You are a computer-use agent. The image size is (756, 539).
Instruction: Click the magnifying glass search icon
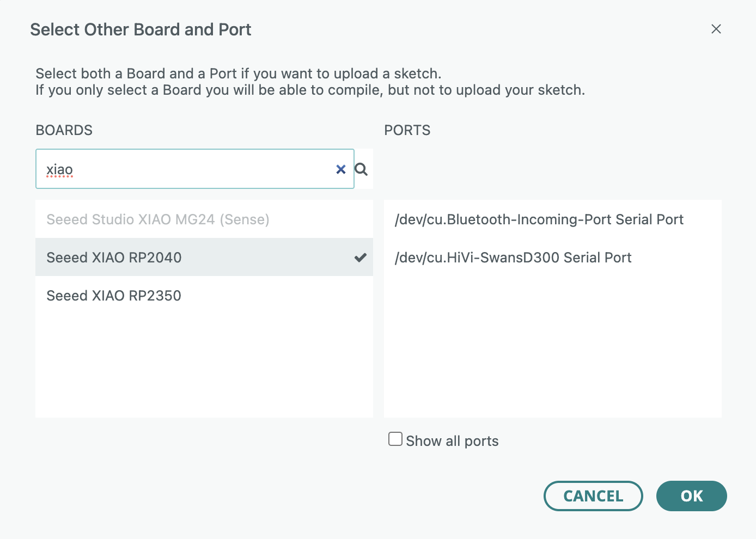[x=361, y=169]
